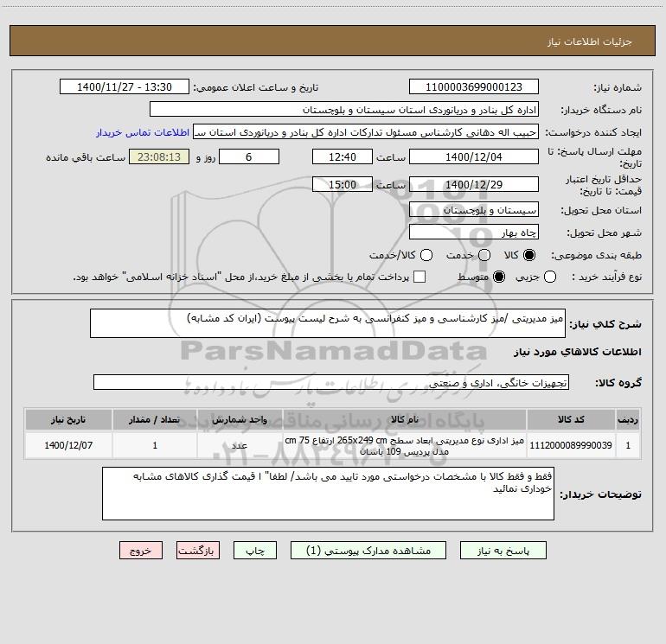Click the اطلاعات کالاهای مورد نیاز heading
666x644 pixels.
pyautogui.click(x=578, y=352)
